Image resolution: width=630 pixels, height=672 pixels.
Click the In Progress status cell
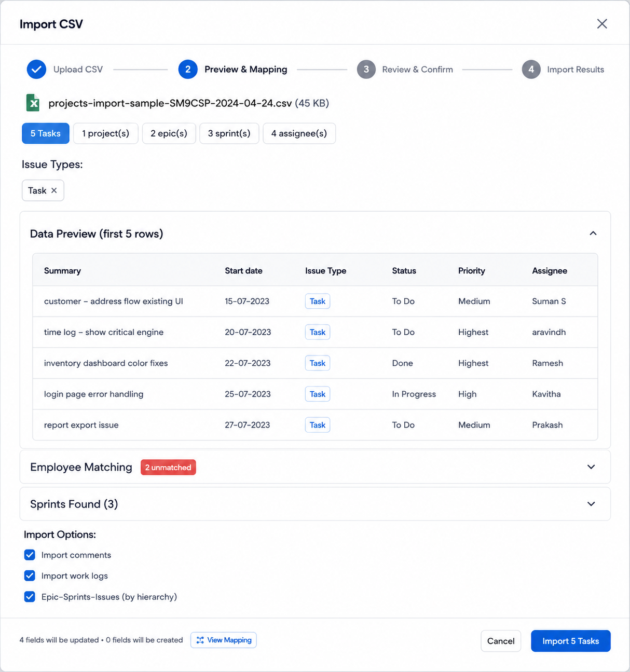(x=414, y=394)
